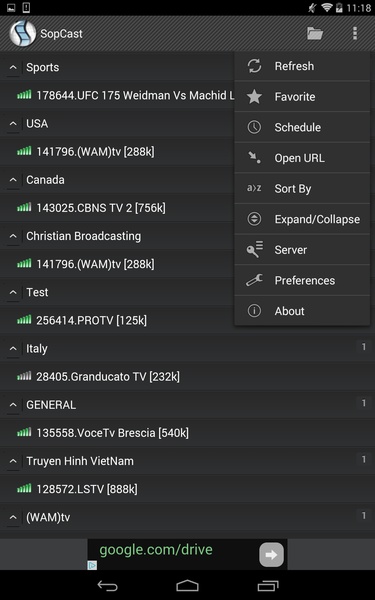375x600 pixels.
Task: Tap signal bars icon beside PROTV
Action: [24, 320]
